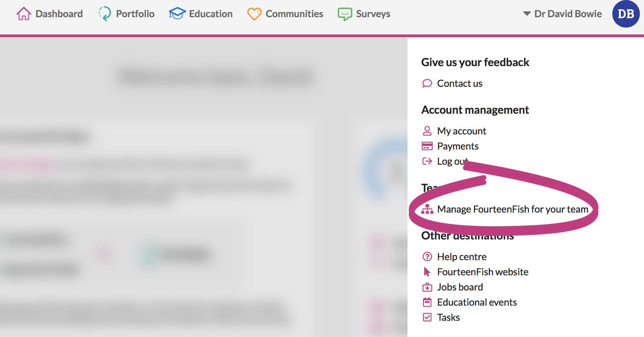Click the Surveys speech bubble icon
The image size is (644, 337).
[345, 14]
